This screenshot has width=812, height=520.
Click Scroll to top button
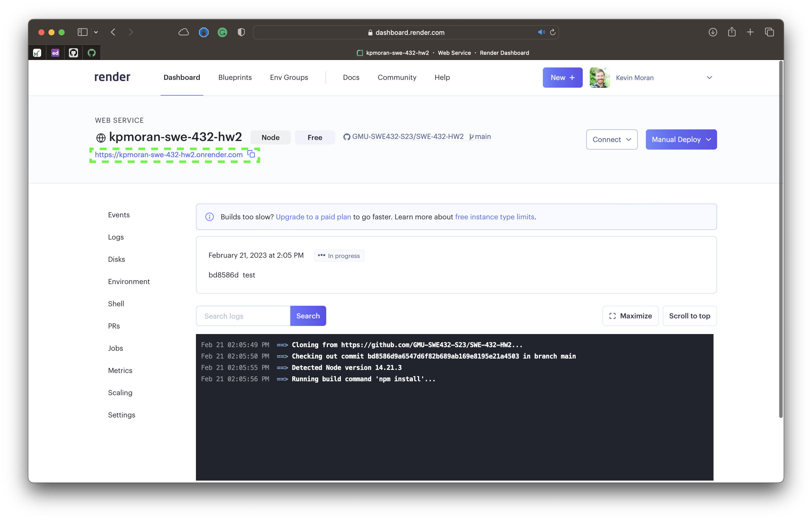click(x=690, y=316)
